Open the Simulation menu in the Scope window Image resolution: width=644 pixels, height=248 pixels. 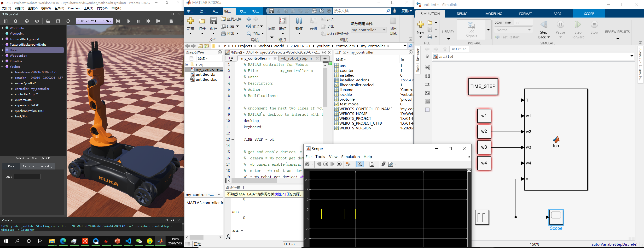(350, 157)
